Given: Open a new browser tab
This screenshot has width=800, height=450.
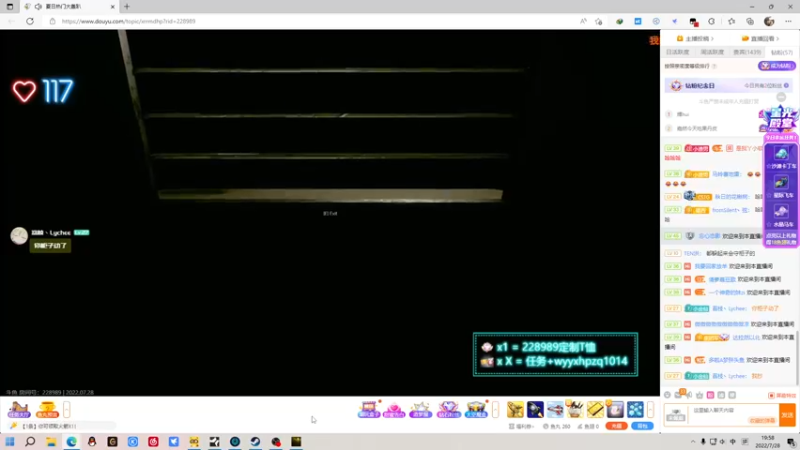Looking at the screenshot, I should (x=127, y=7).
